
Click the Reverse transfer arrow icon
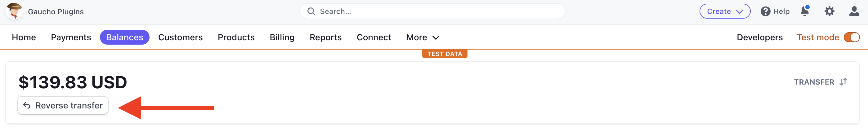27,105
